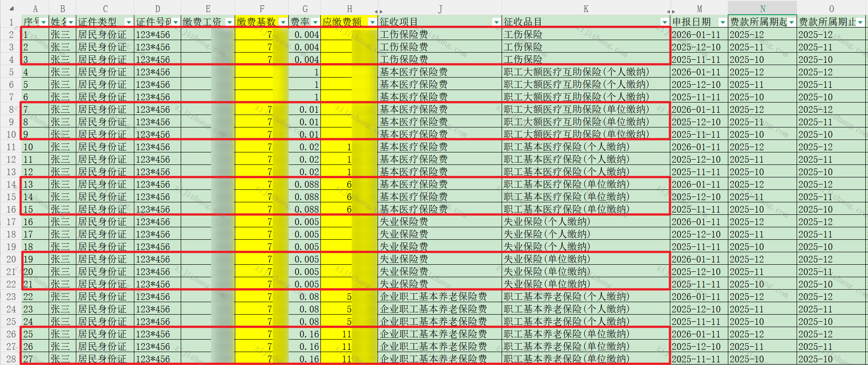This screenshot has width=868, height=365.
Task: Open the 证件号码 column filter arrow
Action: pos(176,22)
